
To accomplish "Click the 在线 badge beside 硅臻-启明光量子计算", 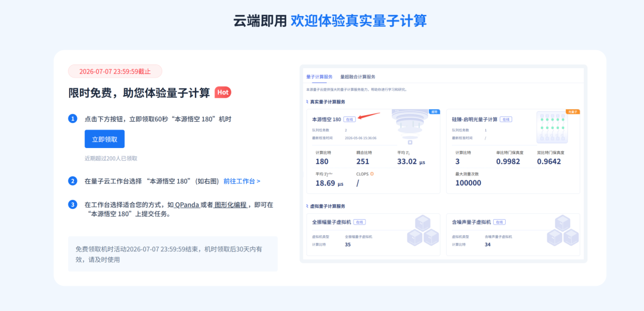I will click(506, 119).
